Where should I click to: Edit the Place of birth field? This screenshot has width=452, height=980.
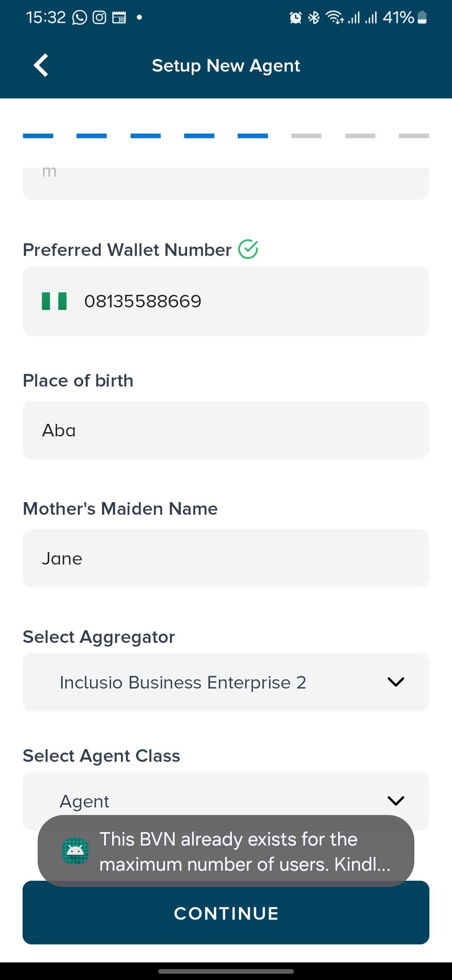(x=226, y=430)
